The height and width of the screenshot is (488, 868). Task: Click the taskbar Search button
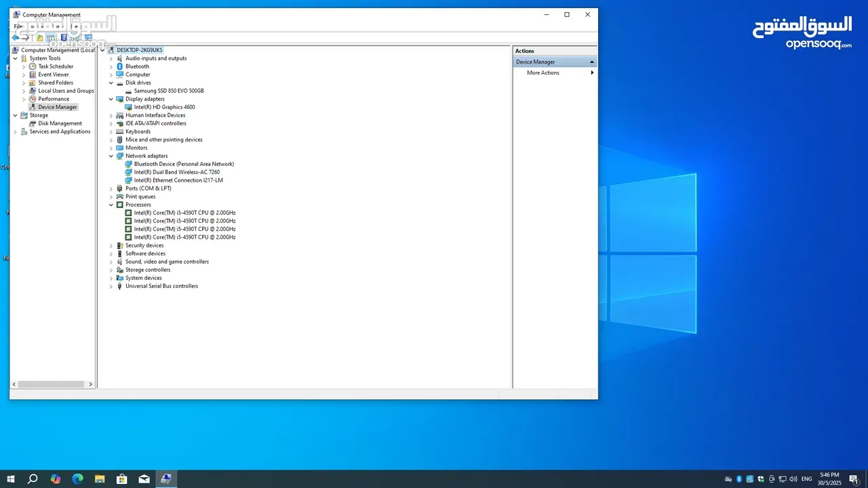point(33,479)
